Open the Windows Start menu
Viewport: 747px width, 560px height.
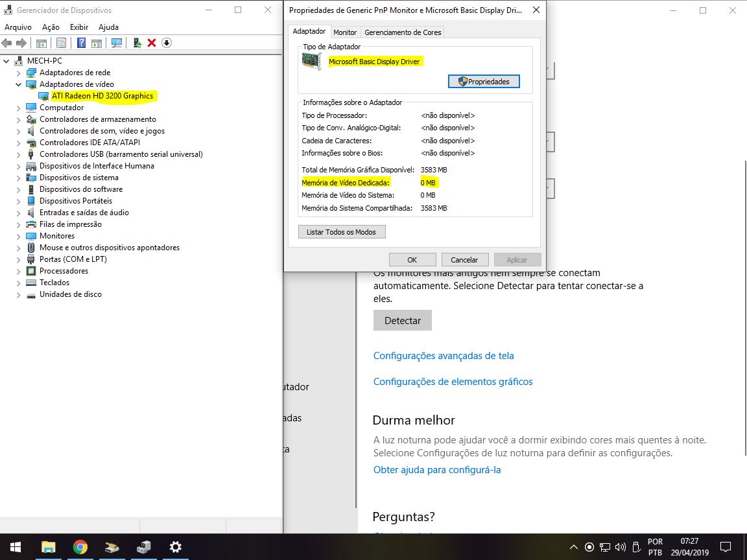[16, 546]
